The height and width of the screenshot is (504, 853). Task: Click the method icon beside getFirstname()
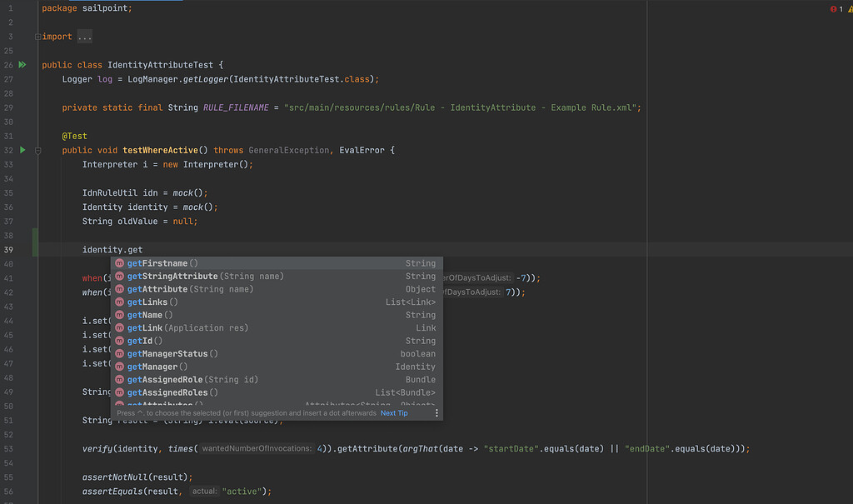121,262
